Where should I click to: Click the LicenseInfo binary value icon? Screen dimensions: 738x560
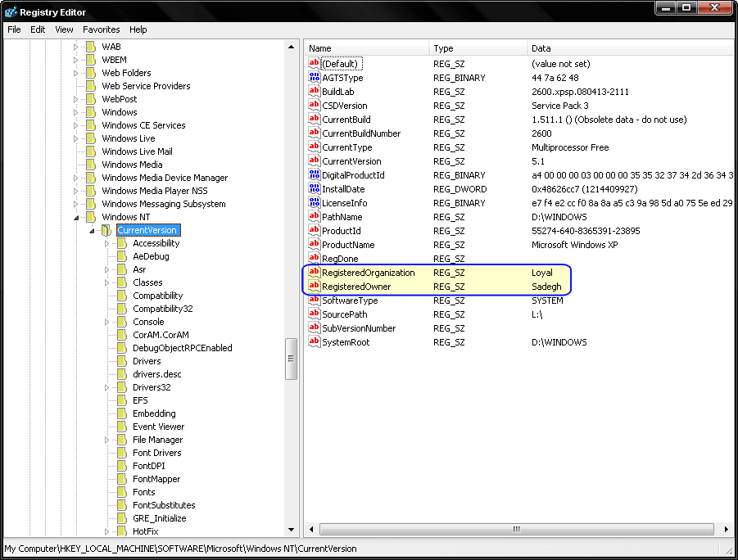pos(314,203)
